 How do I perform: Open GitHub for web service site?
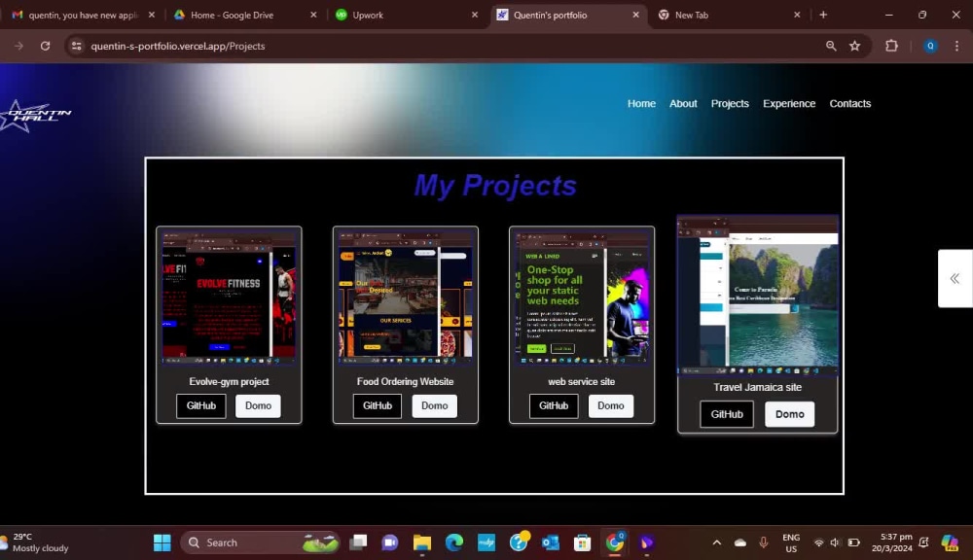(554, 405)
